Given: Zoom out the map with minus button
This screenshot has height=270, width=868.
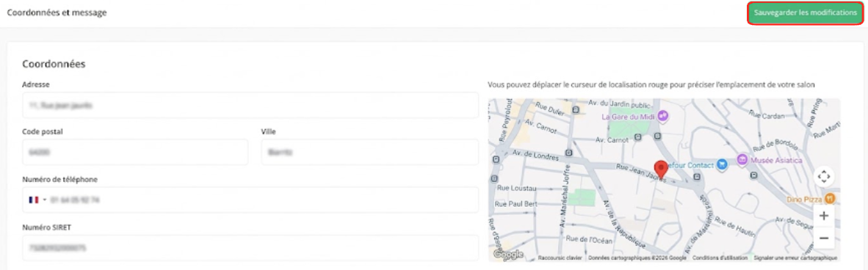Looking at the screenshot, I should click(x=824, y=238).
